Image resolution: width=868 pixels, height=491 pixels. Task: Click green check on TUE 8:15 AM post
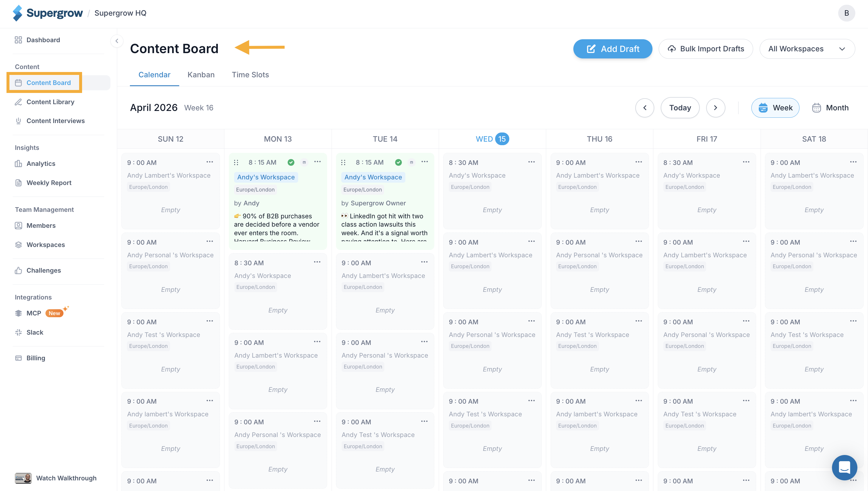pyautogui.click(x=398, y=163)
